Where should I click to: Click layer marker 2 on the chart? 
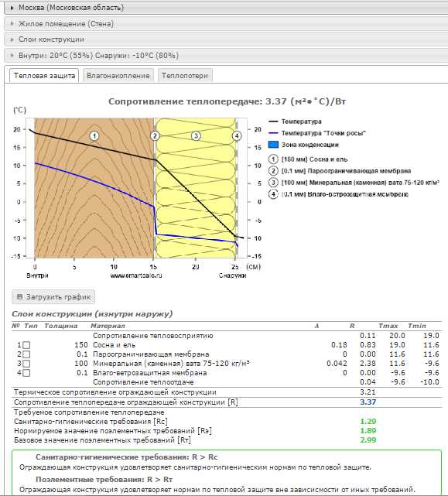point(155,135)
